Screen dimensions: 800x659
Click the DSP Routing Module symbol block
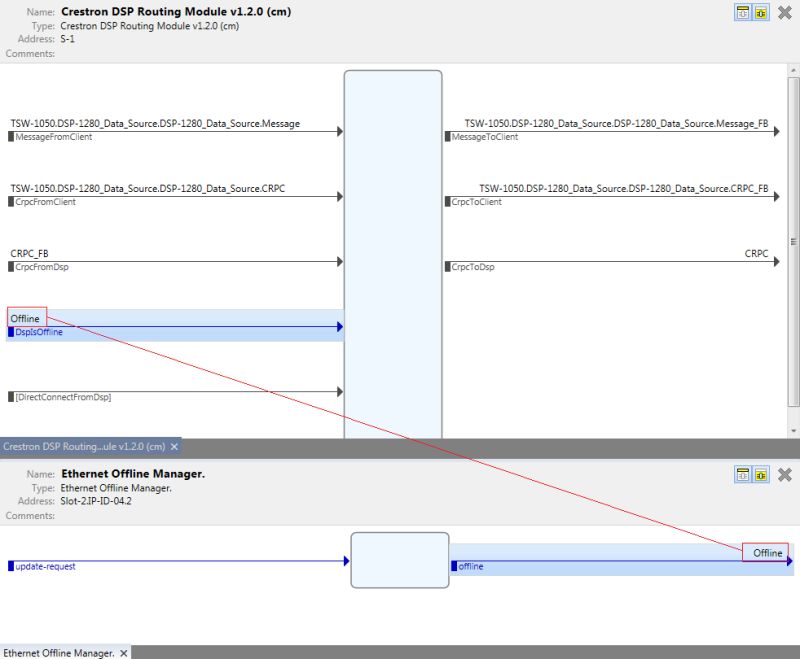coord(393,254)
